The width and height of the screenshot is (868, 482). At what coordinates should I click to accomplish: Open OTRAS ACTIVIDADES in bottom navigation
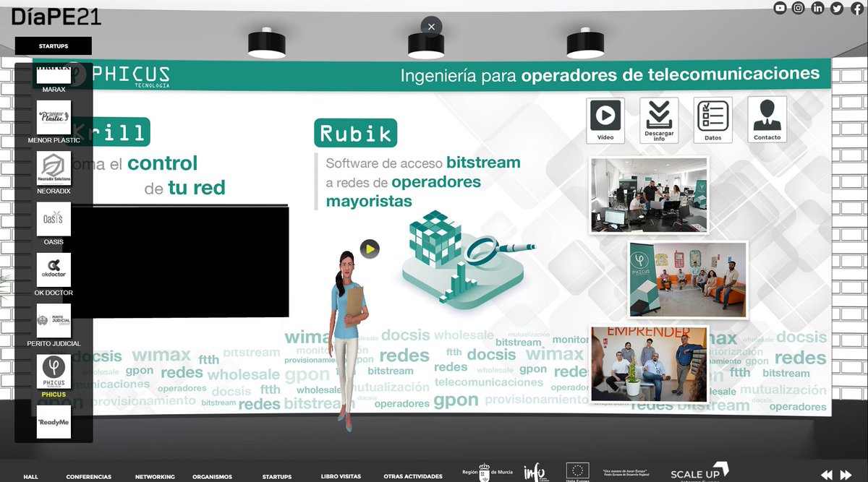(x=413, y=477)
